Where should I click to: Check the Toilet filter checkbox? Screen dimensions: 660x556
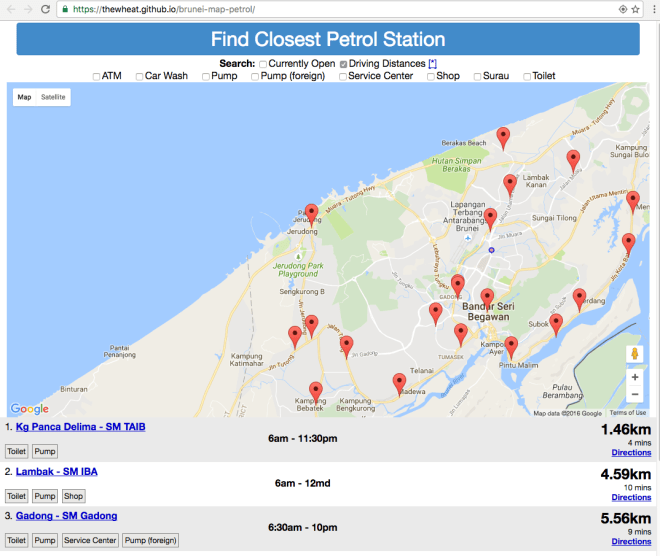pos(527,77)
